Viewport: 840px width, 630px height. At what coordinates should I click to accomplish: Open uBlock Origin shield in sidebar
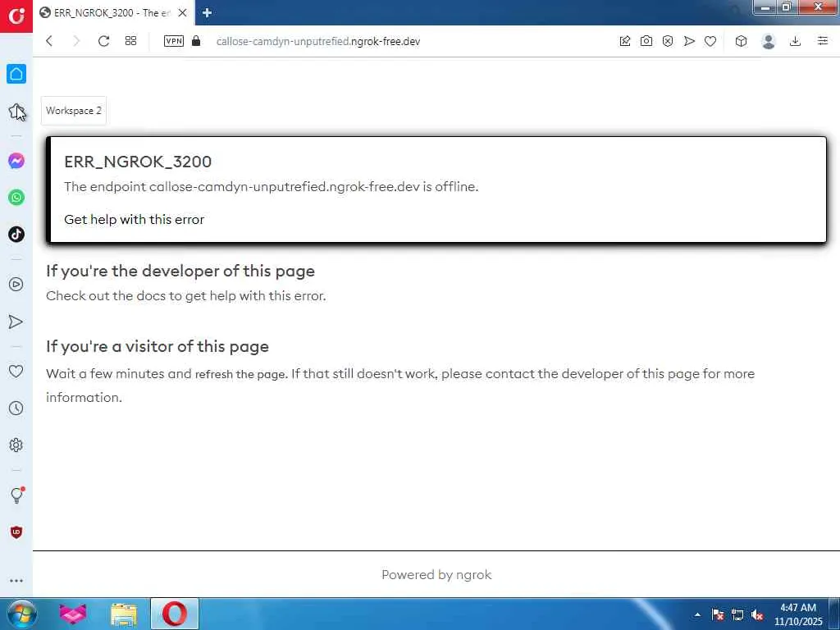coord(16,532)
